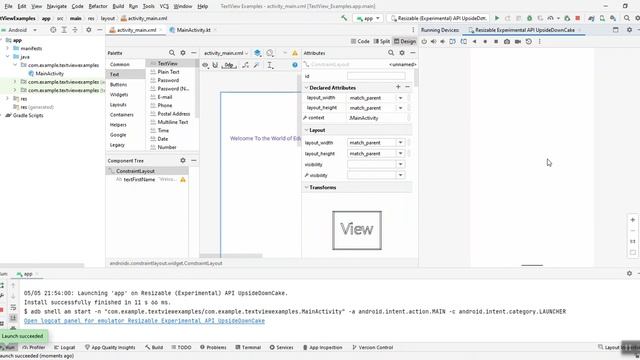This screenshot has height=360, width=640.
Task: Open the activity_main.xml design file dropdown
Action: (x=226, y=53)
